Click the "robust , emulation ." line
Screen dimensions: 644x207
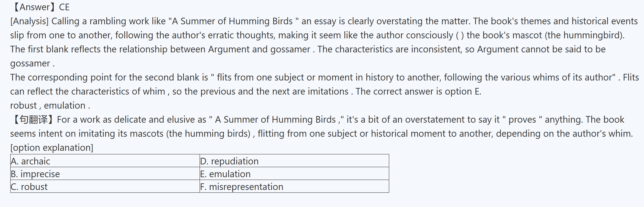[50, 105]
